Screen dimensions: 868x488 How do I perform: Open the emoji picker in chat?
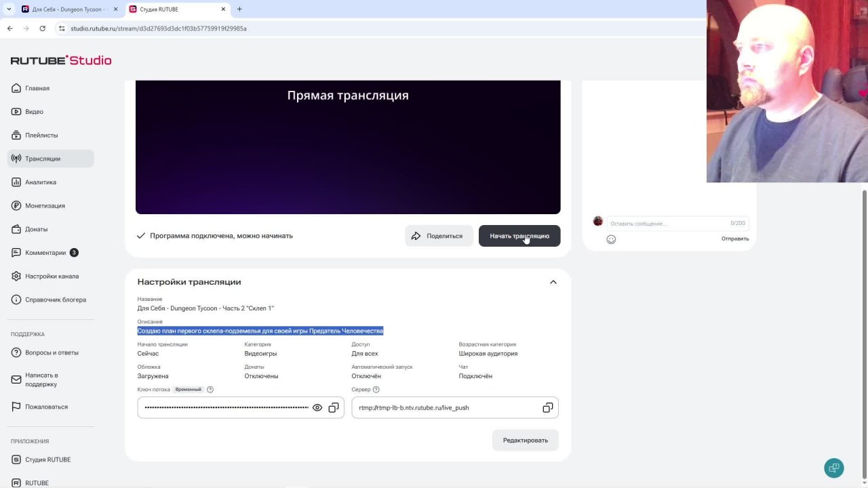(611, 239)
